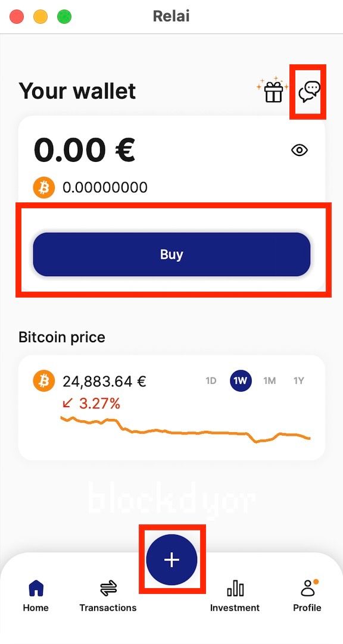Screen dimensions: 343x644
Task: Open the support chat bubbles icon
Action: click(x=309, y=91)
